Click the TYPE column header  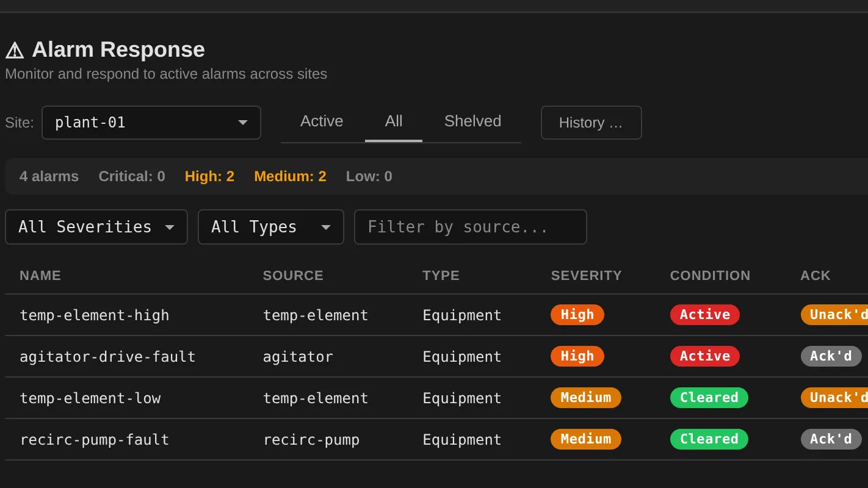coord(441,276)
